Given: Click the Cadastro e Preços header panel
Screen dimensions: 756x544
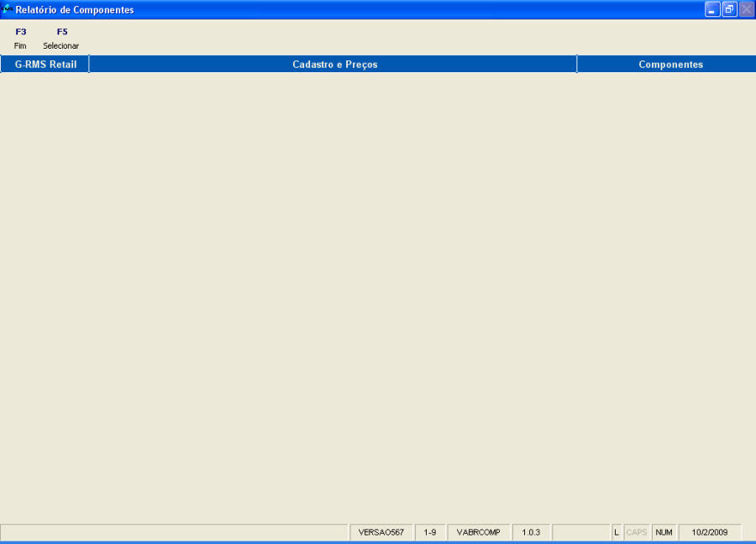Looking at the screenshot, I should coord(333,64).
